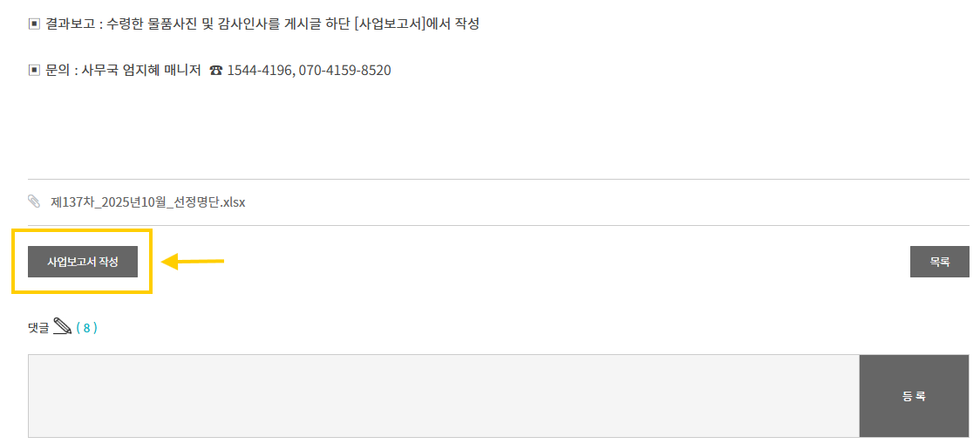Select the phone number 1544-4196

tap(258, 70)
